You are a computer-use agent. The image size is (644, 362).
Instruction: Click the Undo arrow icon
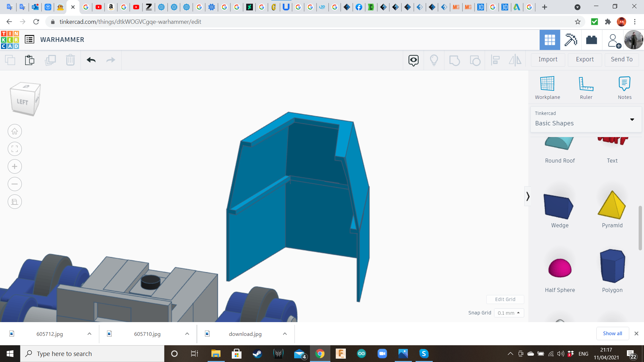point(91,60)
